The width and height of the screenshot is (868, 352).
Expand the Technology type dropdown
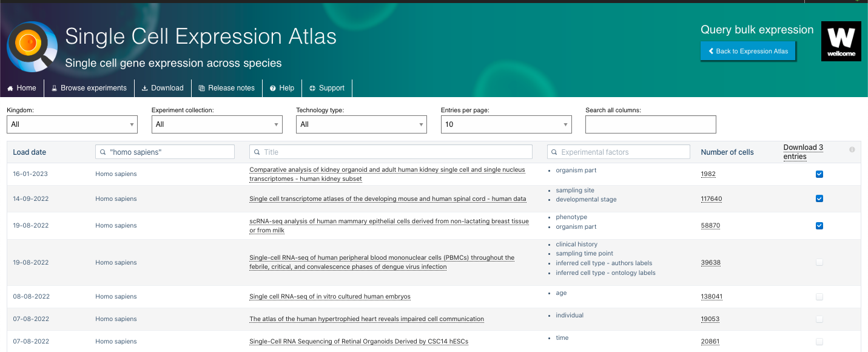[x=362, y=124]
